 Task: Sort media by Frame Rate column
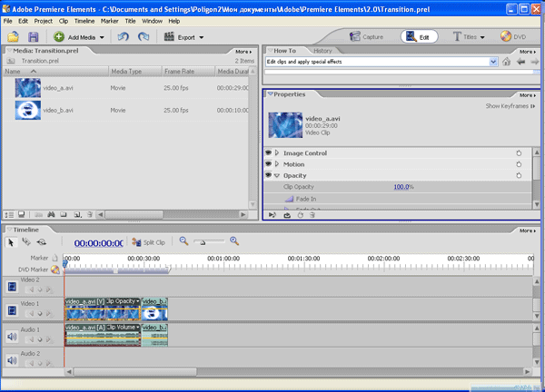(x=188, y=72)
